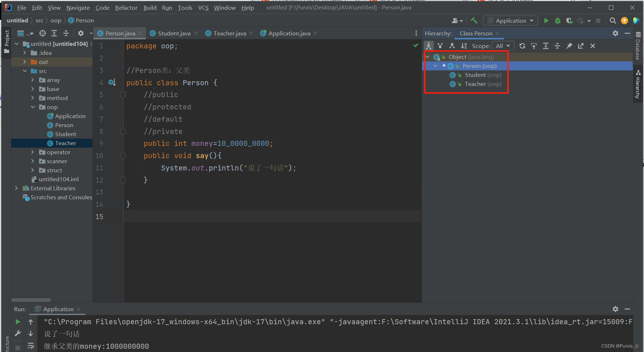Expand all hierarchy nodes

546,46
